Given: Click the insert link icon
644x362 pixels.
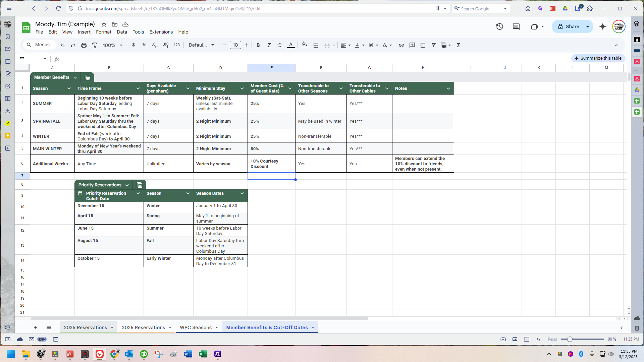Looking at the screenshot, I should [401, 45].
